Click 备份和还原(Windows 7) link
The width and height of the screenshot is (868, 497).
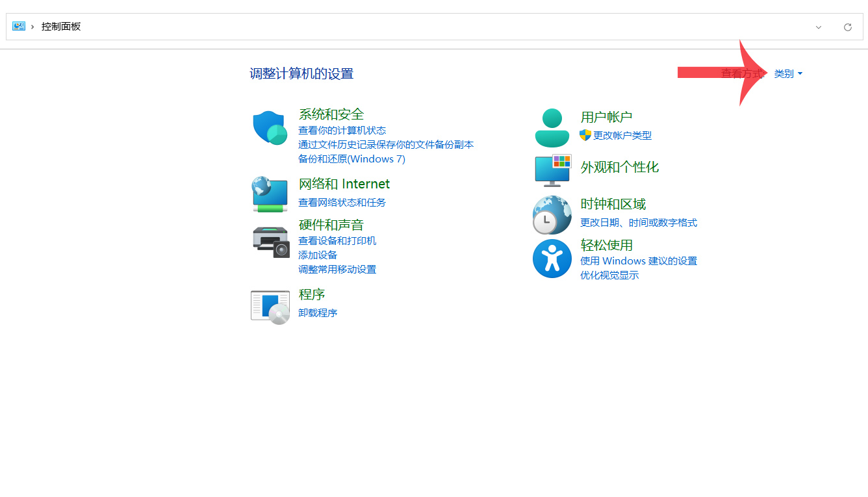351,159
